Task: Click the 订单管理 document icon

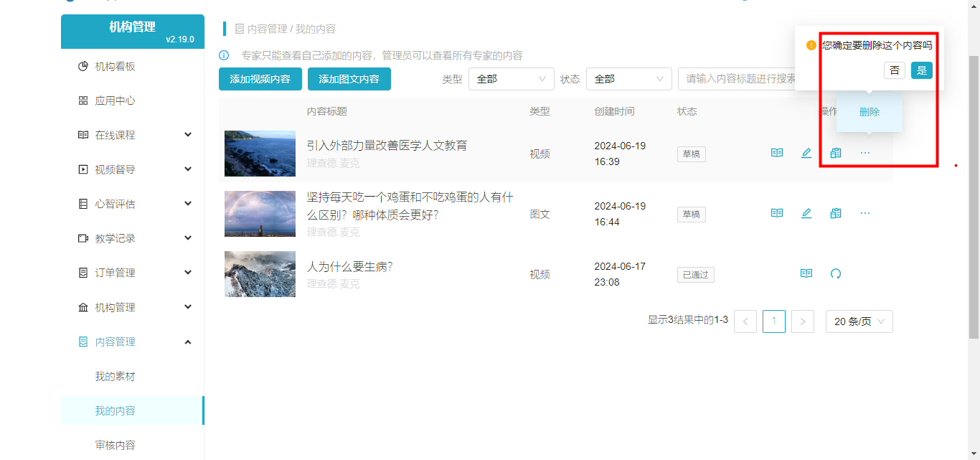Action: [83, 273]
